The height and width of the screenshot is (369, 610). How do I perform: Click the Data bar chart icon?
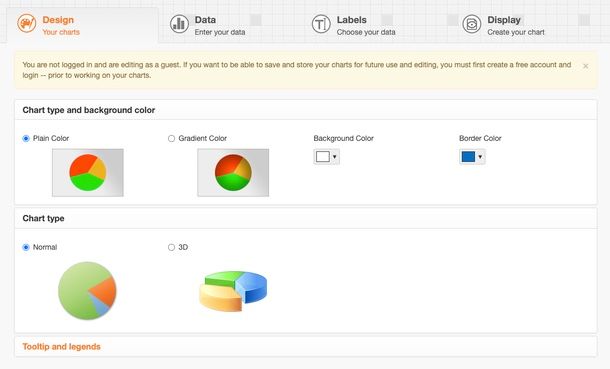coord(179,24)
